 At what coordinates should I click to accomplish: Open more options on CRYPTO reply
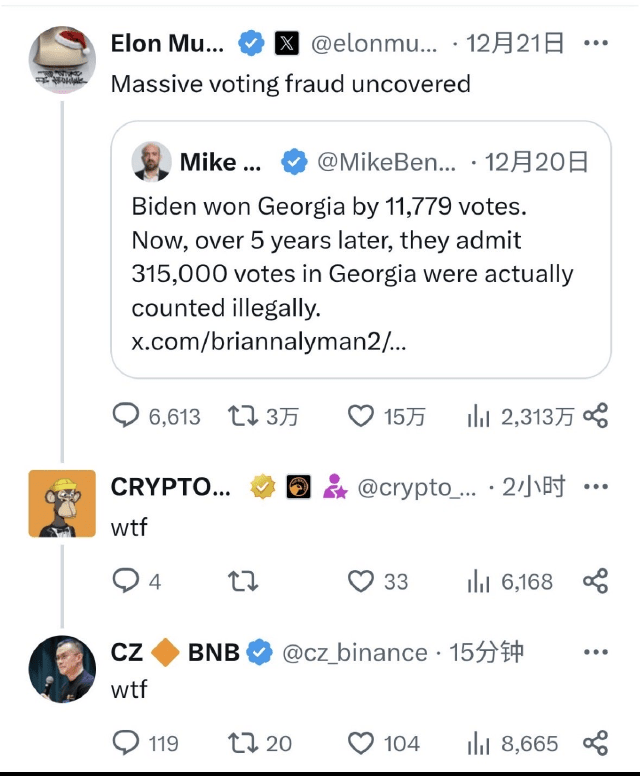click(595, 487)
